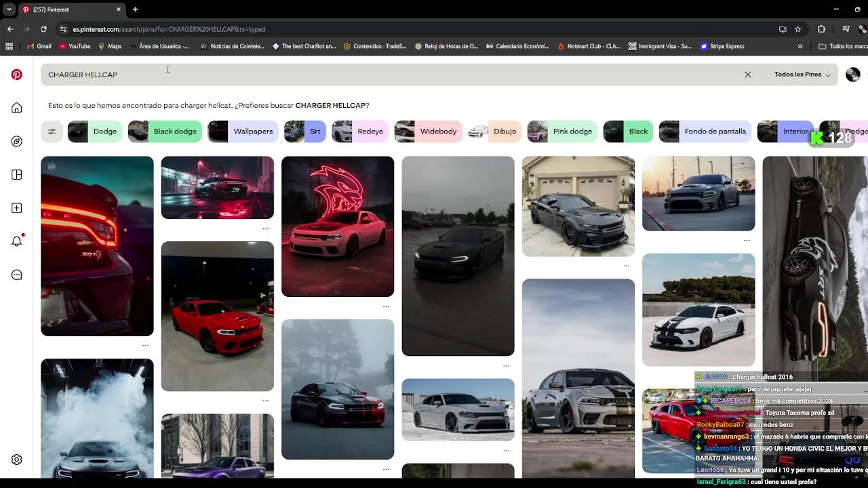Open the foggy black Charger red stripe pin
Image resolution: width=868 pixels, height=488 pixels.
coord(338,389)
